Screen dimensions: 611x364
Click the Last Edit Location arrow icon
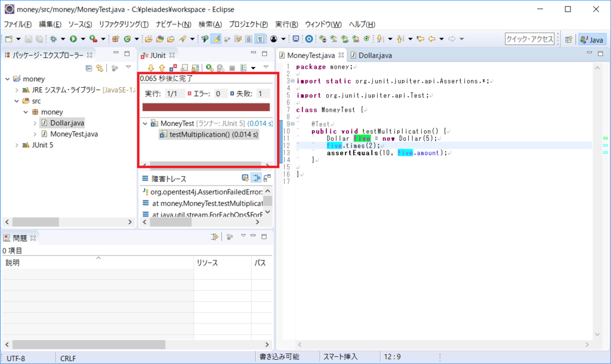pos(420,39)
